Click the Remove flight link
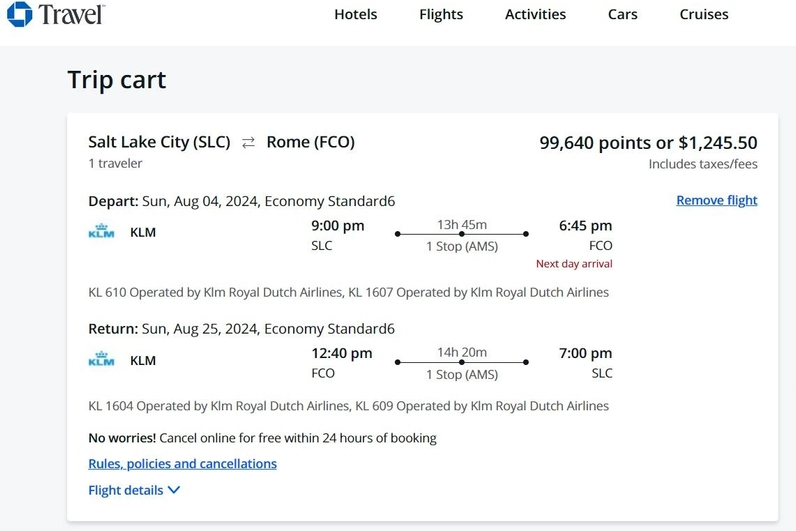Viewport: 796px width, 531px height. click(x=716, y=200)
